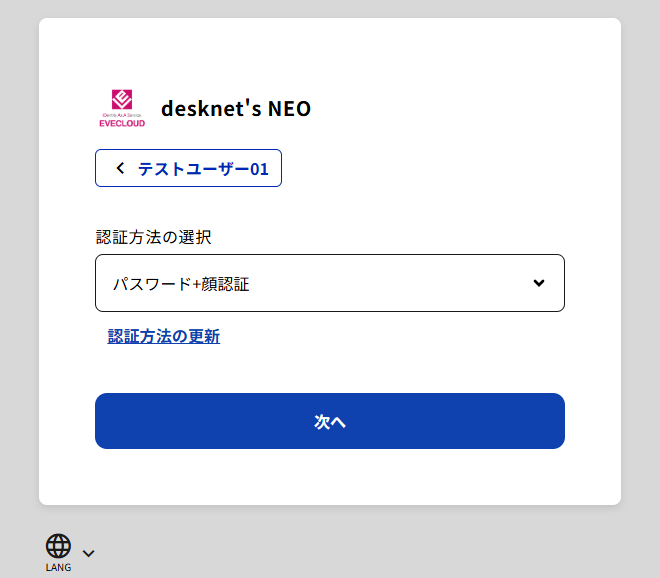Click the 次へ label text on the button

click(x=330, y=422)
